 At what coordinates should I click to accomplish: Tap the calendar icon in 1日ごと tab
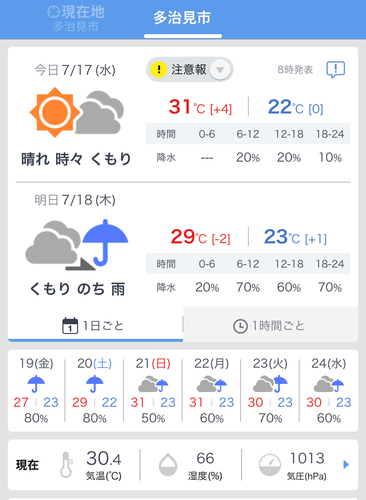[70, 326]
